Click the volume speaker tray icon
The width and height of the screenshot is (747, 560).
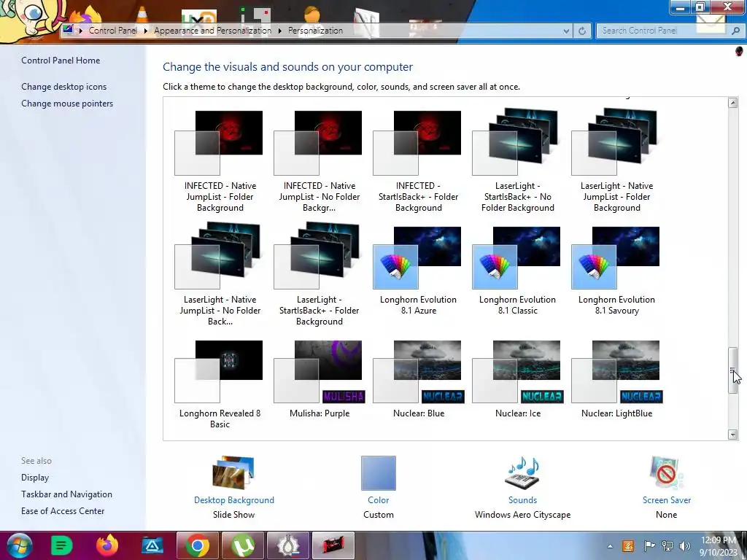[684, 545]
